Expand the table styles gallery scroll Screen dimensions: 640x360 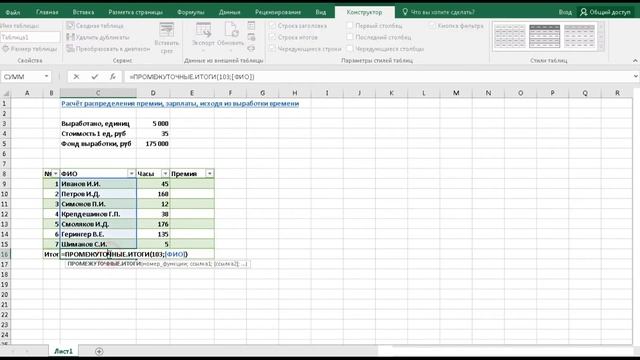(x=601, y=47)
